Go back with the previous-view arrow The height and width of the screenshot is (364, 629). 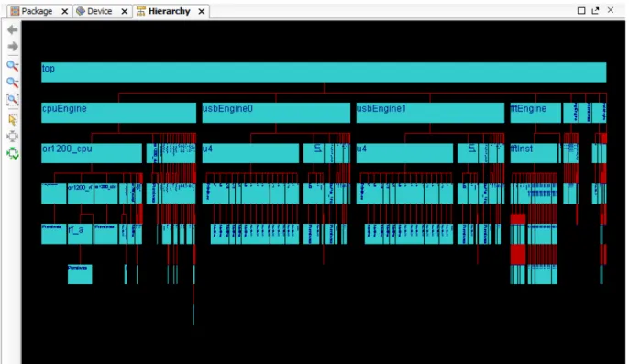(x=13, y=29)
